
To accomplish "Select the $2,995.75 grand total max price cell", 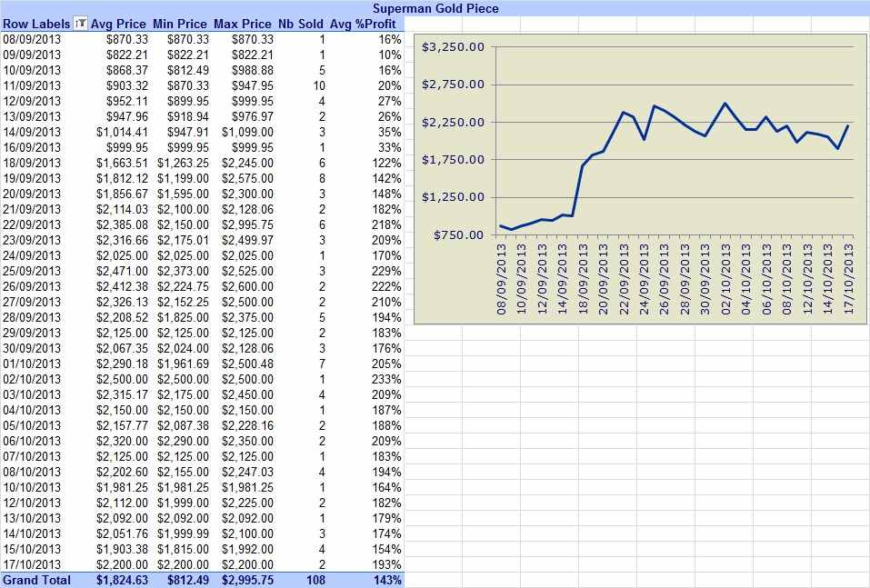I will click(x=247, y=580).
